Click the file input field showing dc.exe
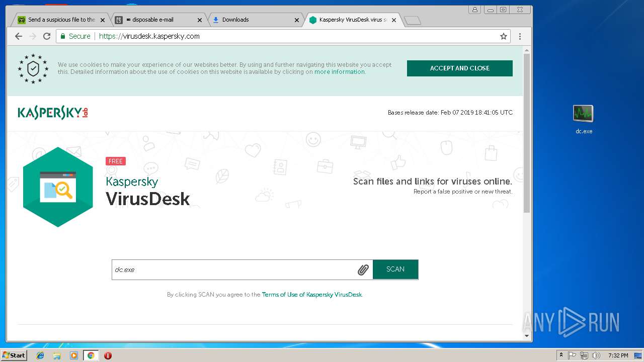 242,269
